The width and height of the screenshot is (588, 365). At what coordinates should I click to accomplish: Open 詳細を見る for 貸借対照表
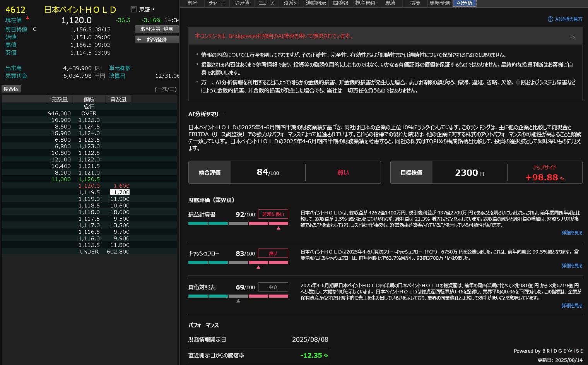tap(572, 306)
